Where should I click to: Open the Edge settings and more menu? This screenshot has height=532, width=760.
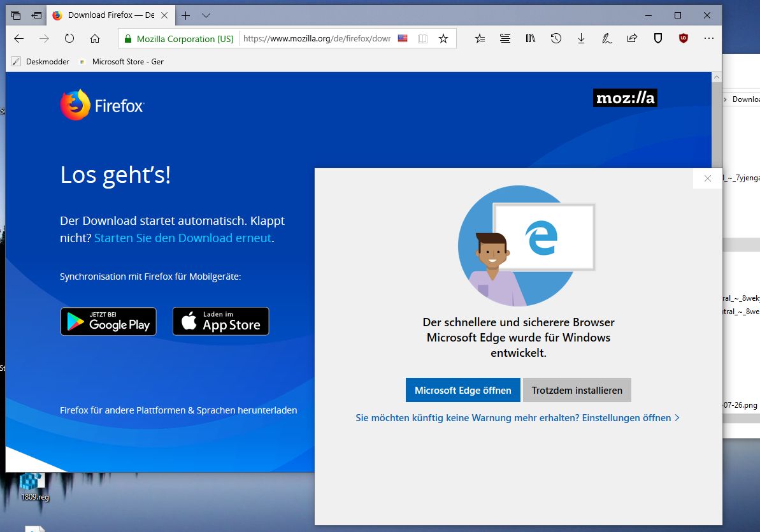coord(708,38)
